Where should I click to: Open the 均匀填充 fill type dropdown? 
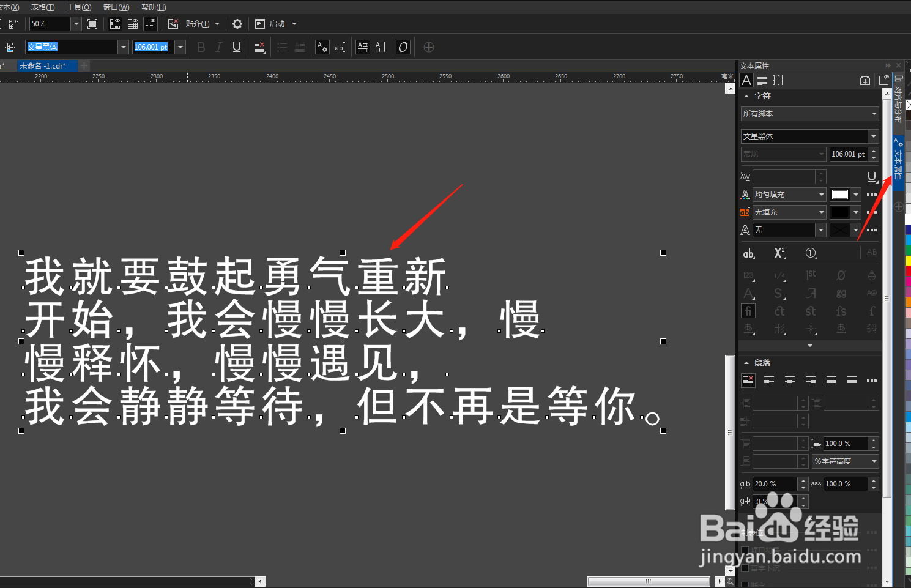(x=789, y=194)
